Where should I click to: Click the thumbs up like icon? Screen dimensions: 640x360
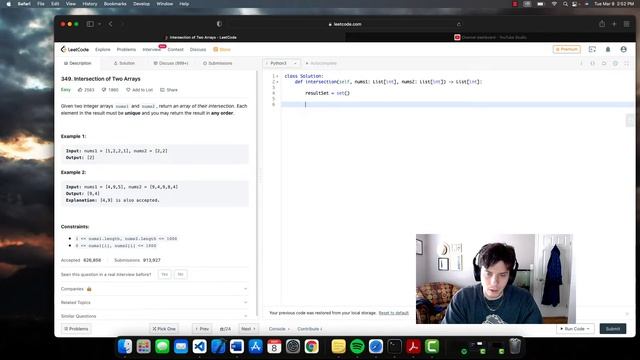tap(80, 90)
